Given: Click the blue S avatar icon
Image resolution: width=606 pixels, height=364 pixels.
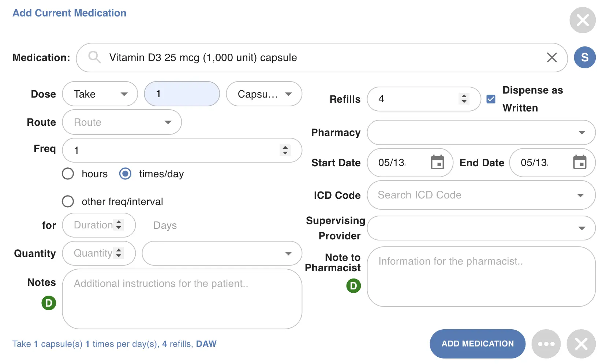Looking at the screenshot, I should 585,57.
